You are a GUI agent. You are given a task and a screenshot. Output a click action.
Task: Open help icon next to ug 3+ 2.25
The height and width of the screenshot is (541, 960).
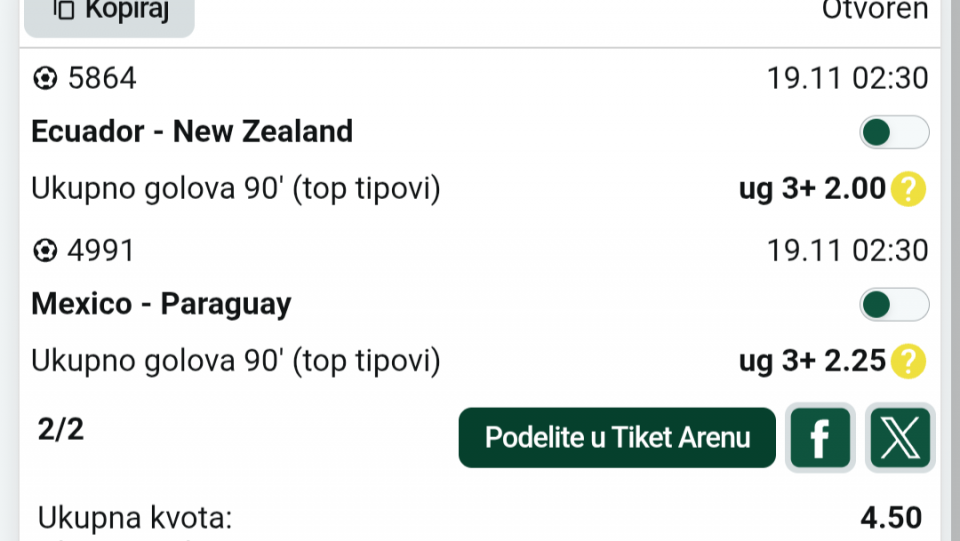tap(907, 361)
